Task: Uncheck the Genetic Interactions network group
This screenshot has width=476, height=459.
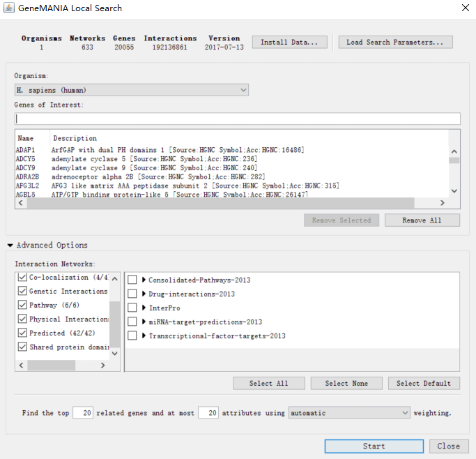Action: pyautogui.click(x=22, y=291)
